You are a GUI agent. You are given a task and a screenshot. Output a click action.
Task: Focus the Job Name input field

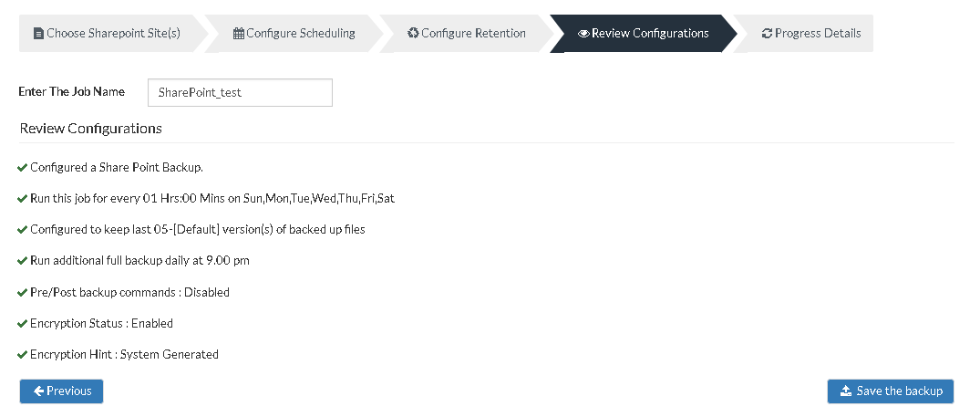point(240,92)
